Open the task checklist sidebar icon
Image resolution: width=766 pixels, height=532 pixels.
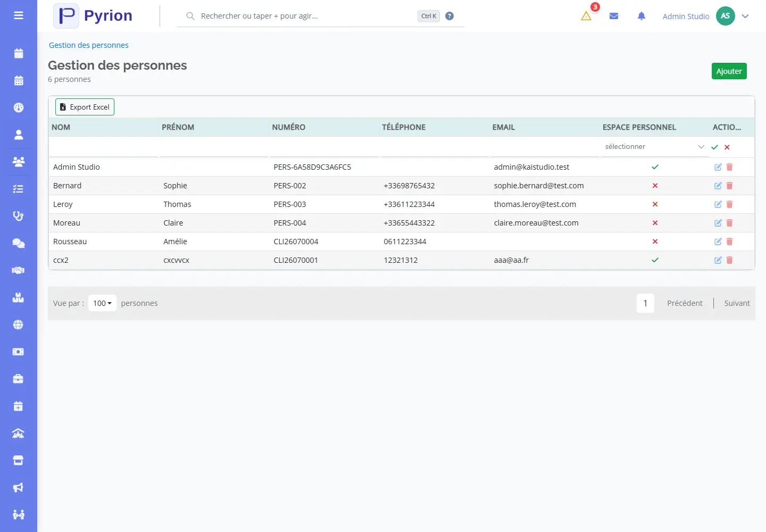point(19,189)
